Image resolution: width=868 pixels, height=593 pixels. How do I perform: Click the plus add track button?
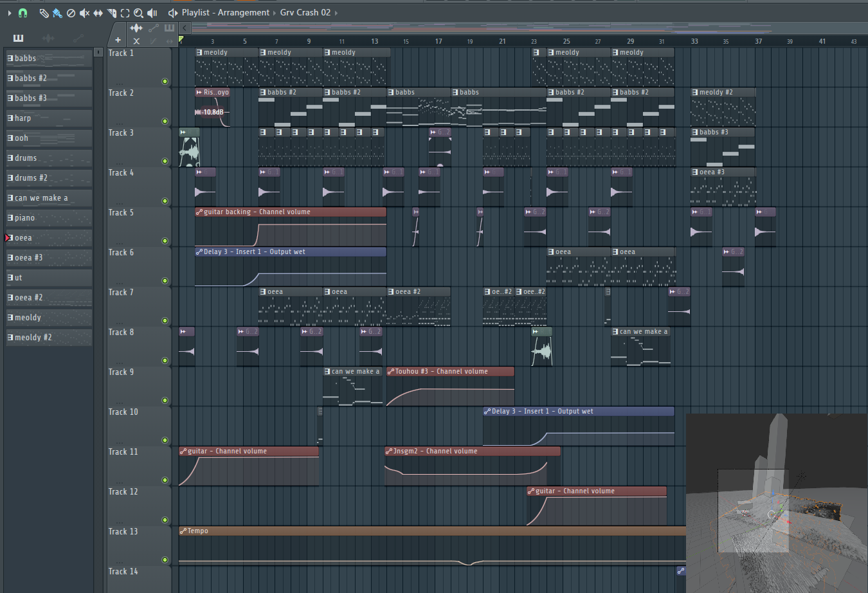(x=118, y=40)
